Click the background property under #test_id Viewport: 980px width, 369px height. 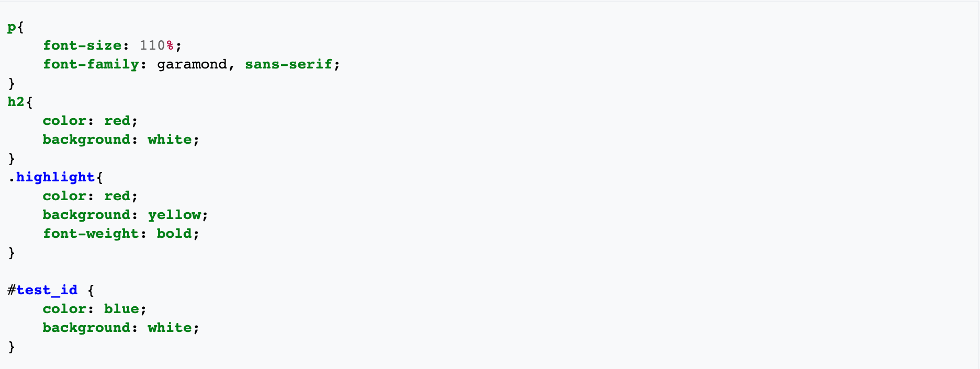coord(86,328)
